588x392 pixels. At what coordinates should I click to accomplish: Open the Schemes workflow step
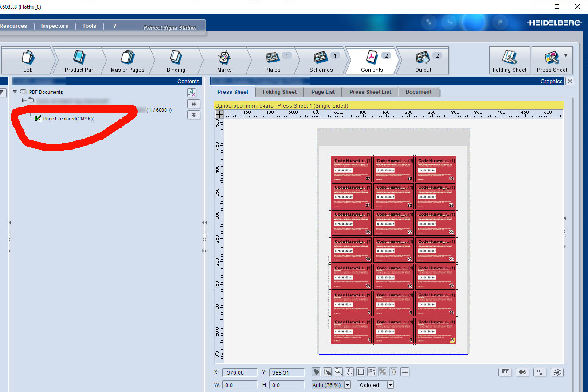click(321, 61)
